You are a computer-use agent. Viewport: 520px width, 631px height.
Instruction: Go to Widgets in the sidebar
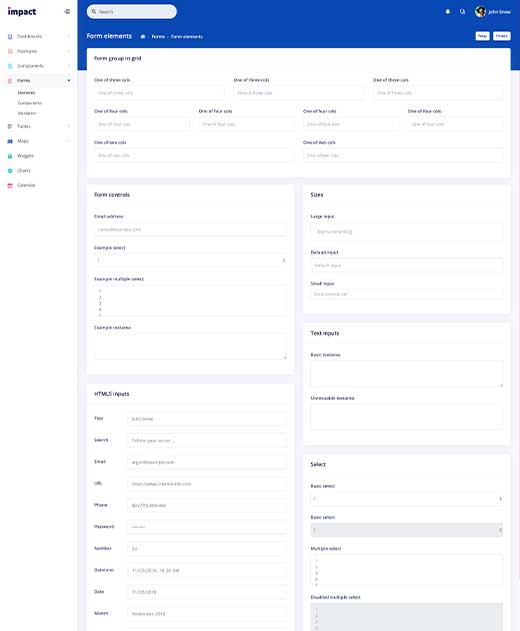(x=25, y=156)
